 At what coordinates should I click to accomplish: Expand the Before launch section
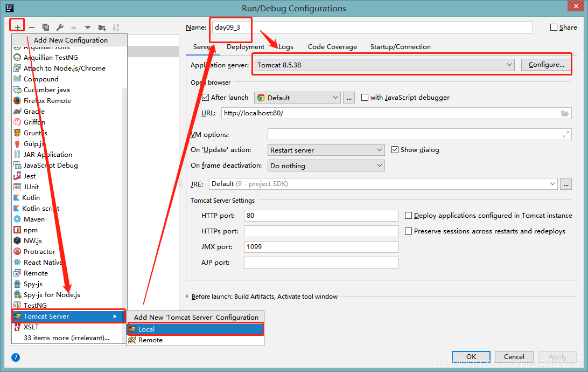[x=187, y=297]
